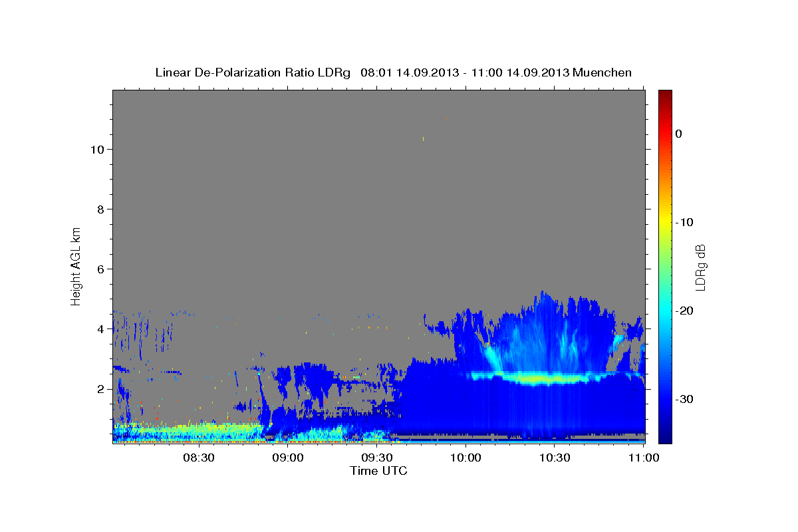Click the colorbar value 0
The image size is (798, 532).
[x=679, y=134]
